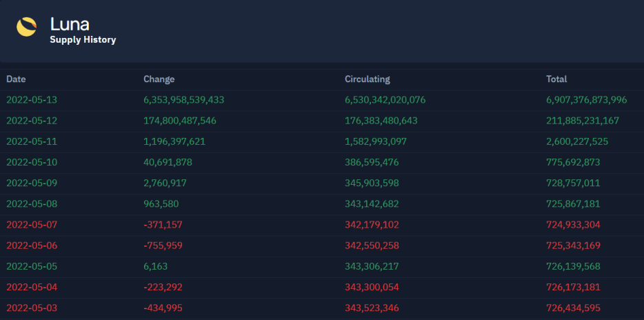Select the 2022-05-05 date cell

pyautogui.click(x=32, y=267)
